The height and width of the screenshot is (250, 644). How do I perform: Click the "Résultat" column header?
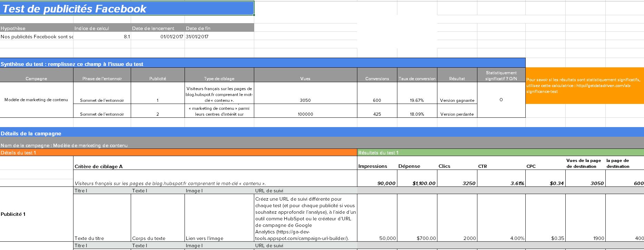coord(457,75)
